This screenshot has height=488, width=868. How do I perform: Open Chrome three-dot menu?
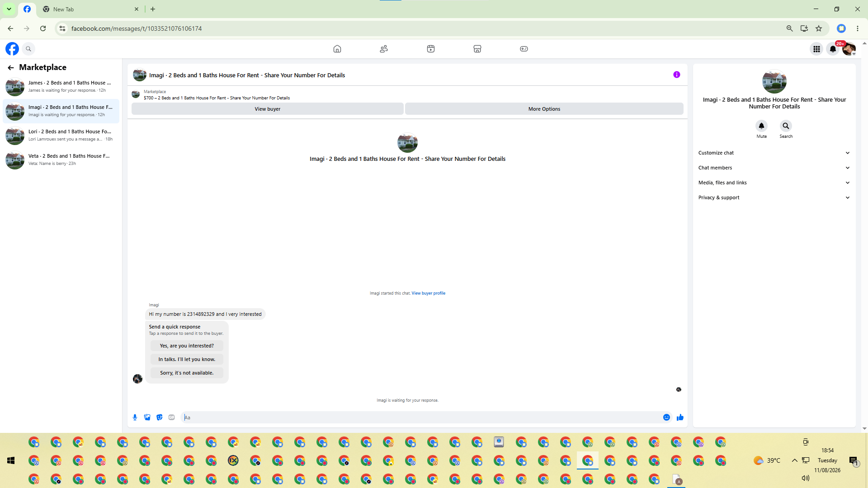858,28
